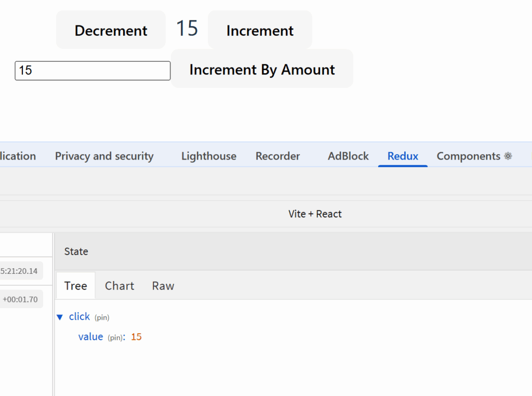Open the Components tab with React atom icon
Viewport: 532px width, 396px height.
coord(474,156)
